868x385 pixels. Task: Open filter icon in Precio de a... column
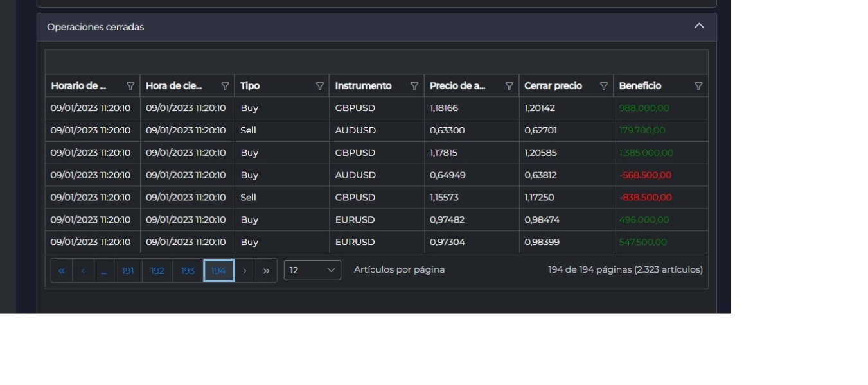tap(509, 86)
